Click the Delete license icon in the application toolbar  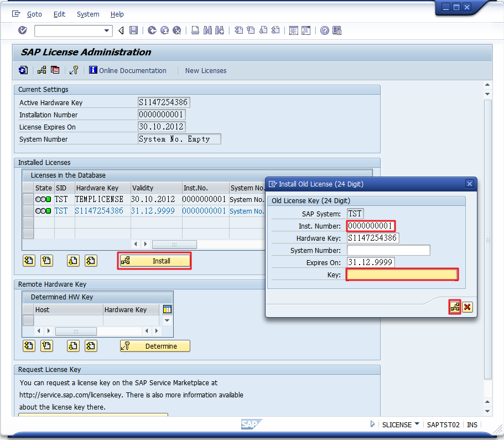point(55,70)
